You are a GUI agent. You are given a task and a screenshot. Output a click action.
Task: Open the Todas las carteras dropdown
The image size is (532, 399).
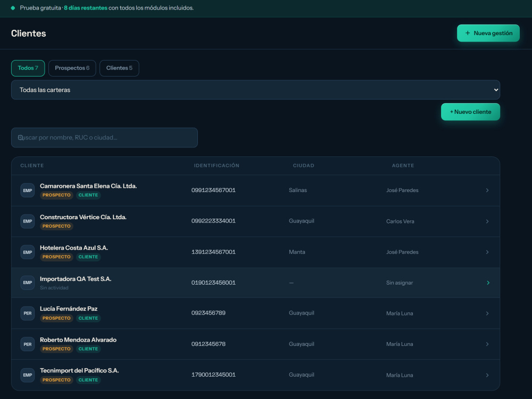(255, 90)
